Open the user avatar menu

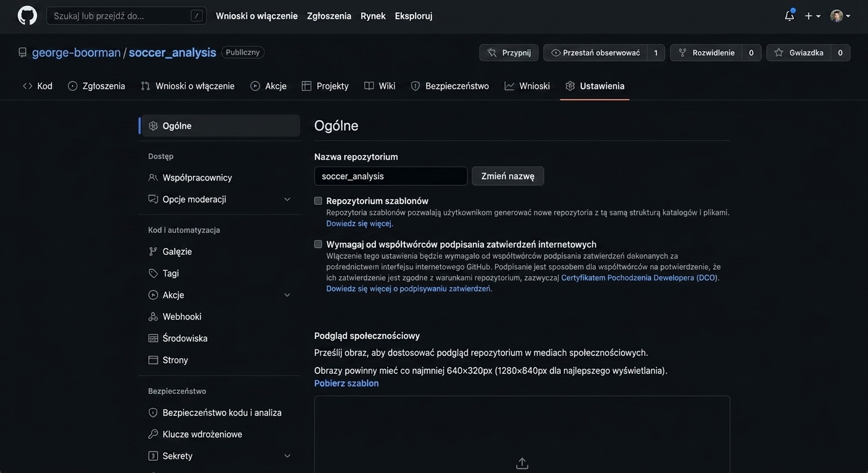840,15
